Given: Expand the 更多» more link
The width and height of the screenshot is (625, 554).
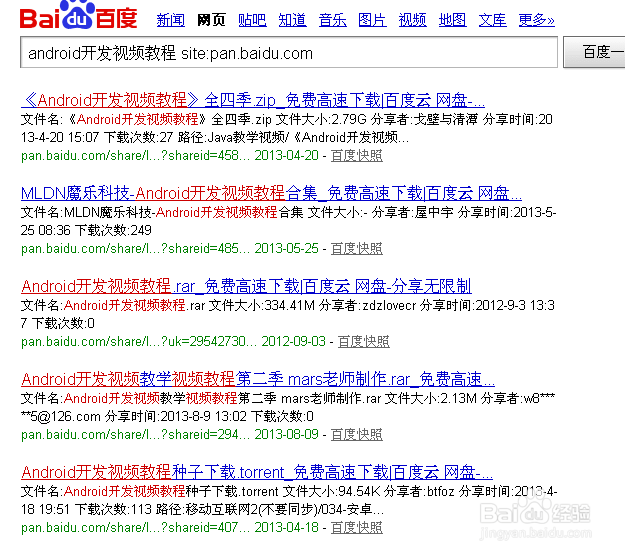Looking at the screenshot, I should 537,20.
